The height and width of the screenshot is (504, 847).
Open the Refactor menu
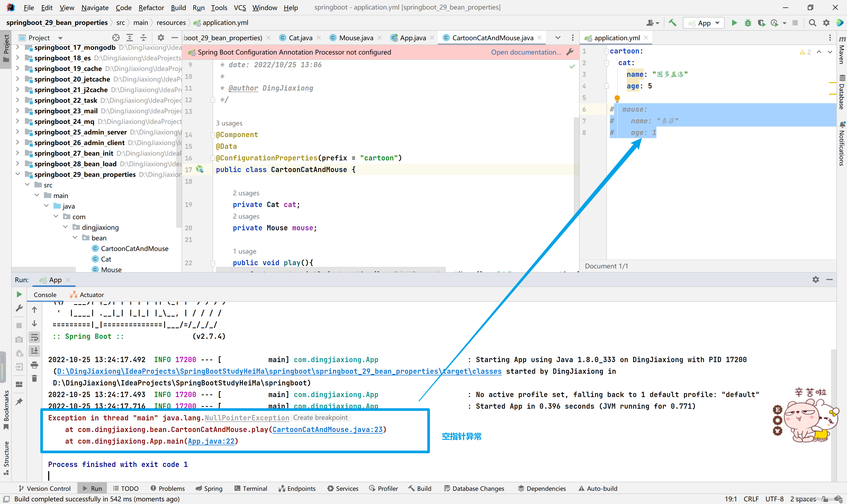coord(151,7)
